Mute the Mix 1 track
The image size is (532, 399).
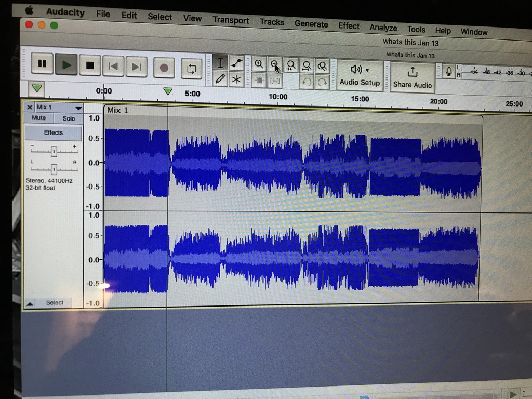38,118
